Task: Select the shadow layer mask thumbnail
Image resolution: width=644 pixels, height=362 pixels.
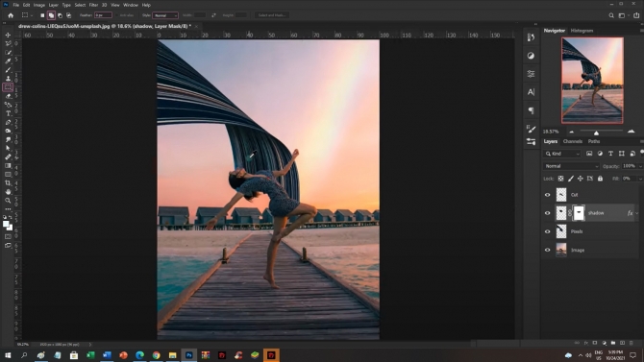Action: (579, 213)
